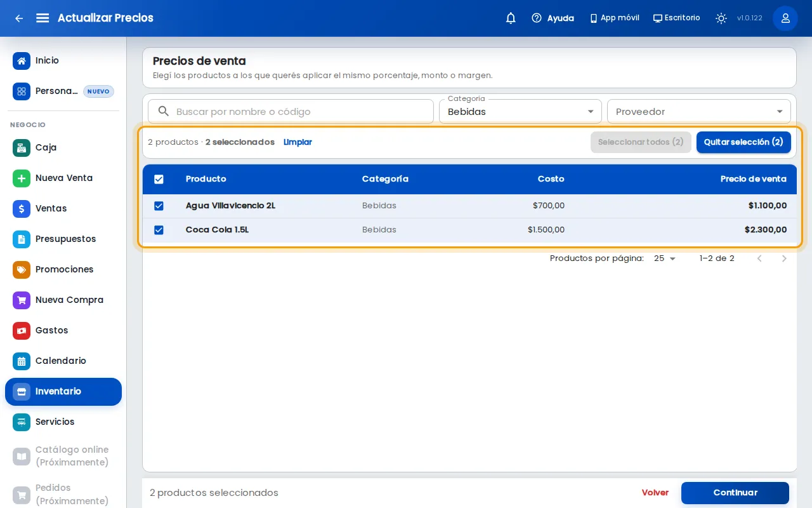Click the Personalizar grid icon

coord(22,91)
